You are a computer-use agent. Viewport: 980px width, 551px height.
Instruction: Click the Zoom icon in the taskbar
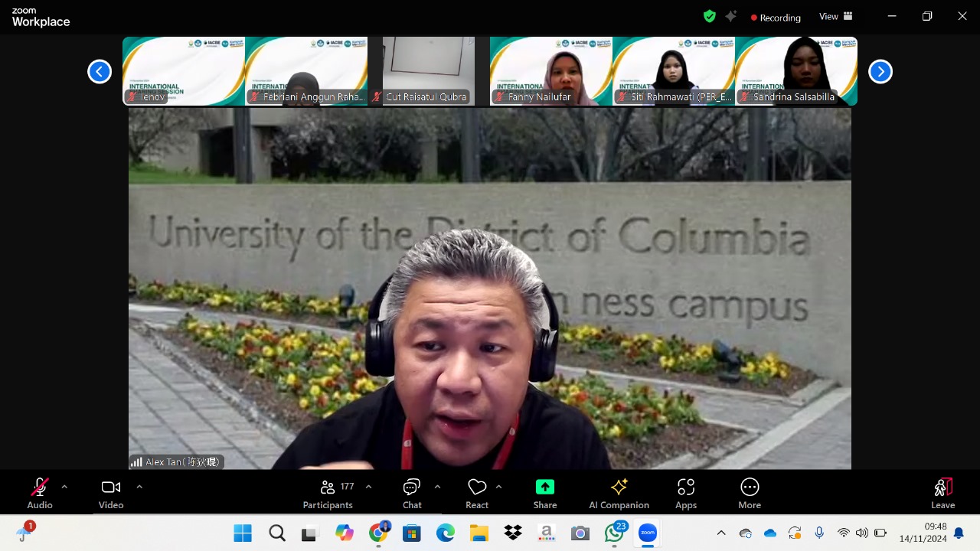click(x=648, y=533)
